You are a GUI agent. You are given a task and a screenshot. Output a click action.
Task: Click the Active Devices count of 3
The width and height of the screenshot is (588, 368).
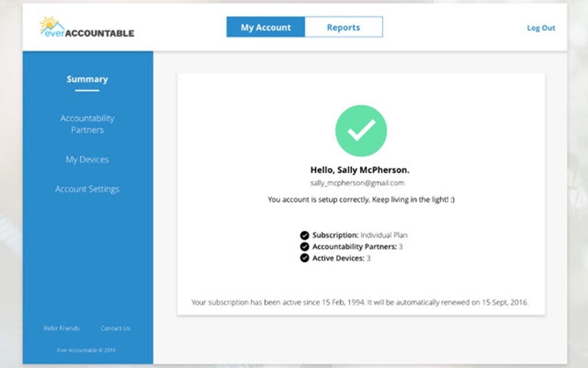pyautogui.click(x=368, y=258)
